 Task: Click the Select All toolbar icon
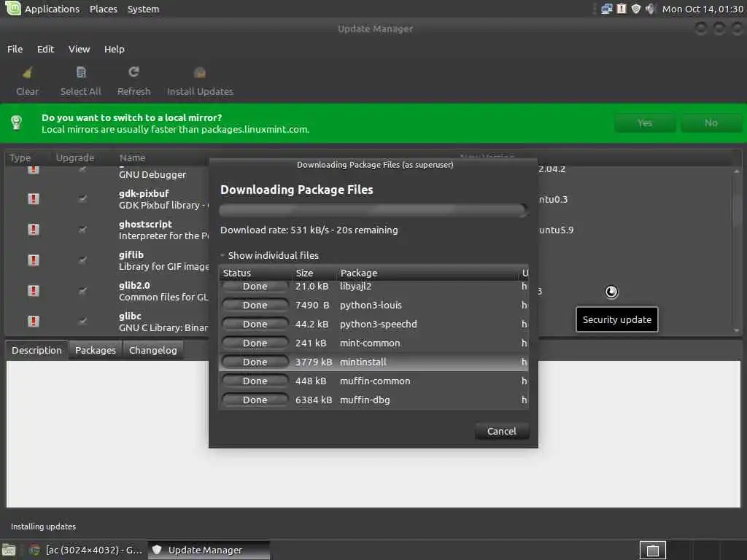(81, 72)
